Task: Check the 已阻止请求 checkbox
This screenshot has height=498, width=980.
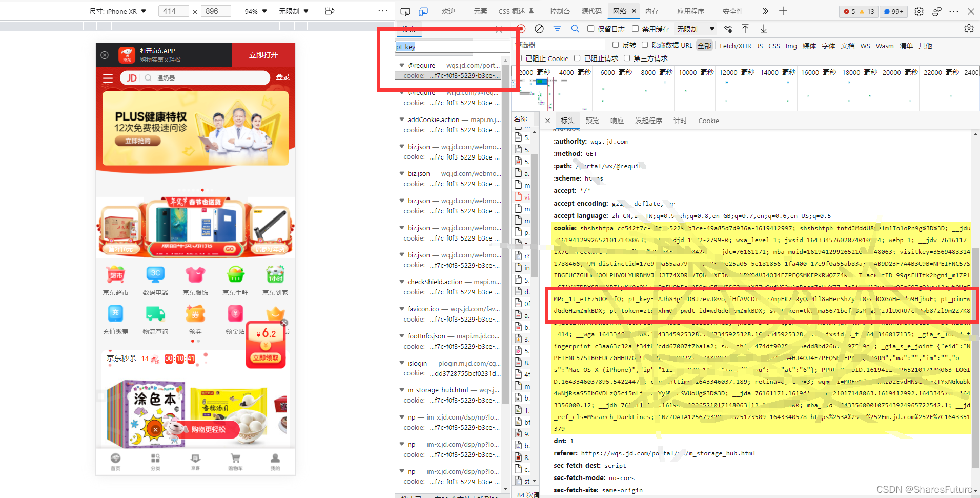Action: pos(577,58)
